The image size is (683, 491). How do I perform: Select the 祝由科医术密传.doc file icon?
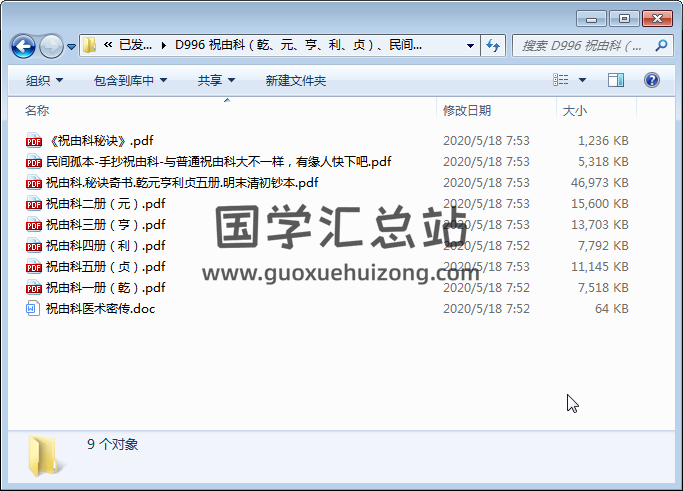point(34,309)
